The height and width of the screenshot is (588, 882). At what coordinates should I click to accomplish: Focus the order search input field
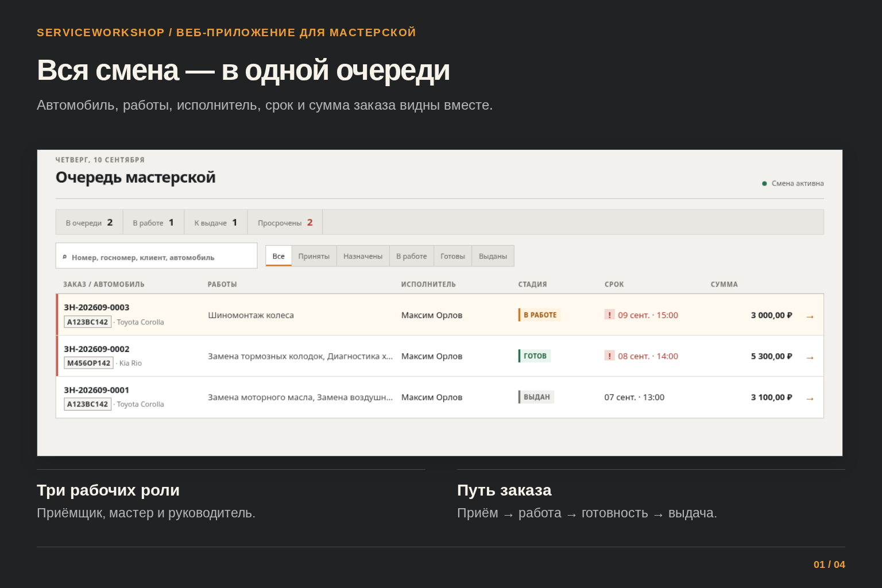tap(156, 256)
